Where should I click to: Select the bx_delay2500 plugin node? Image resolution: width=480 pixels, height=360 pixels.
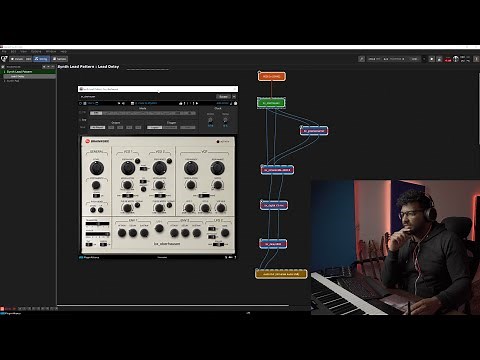click(x=273, y=244)
